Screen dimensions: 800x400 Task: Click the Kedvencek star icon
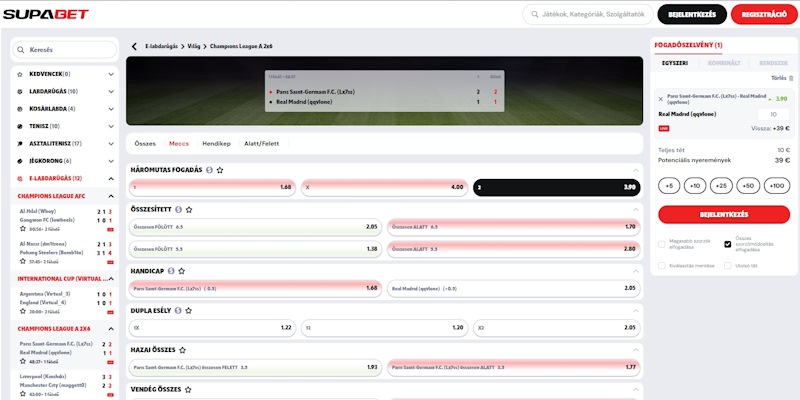[x=20, y=74]
